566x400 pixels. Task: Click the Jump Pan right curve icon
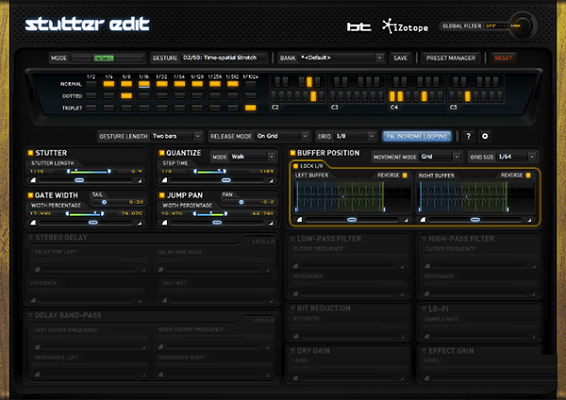(271, 223)
